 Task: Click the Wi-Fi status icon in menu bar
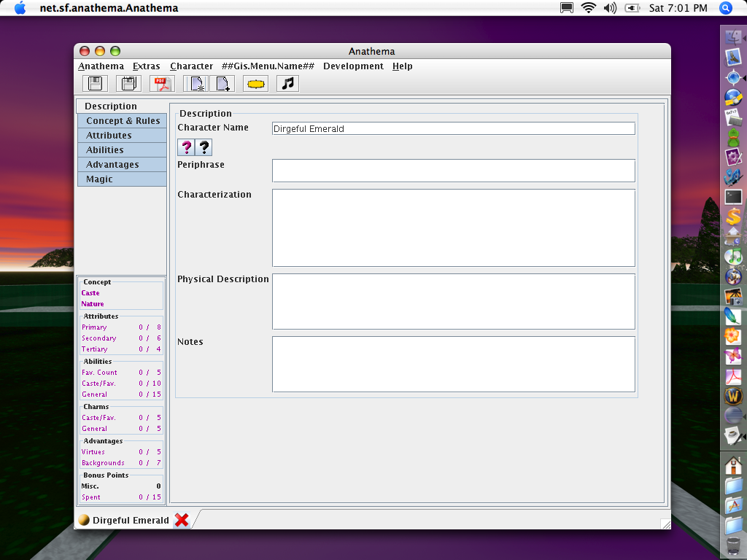click(x=589, y=8)
